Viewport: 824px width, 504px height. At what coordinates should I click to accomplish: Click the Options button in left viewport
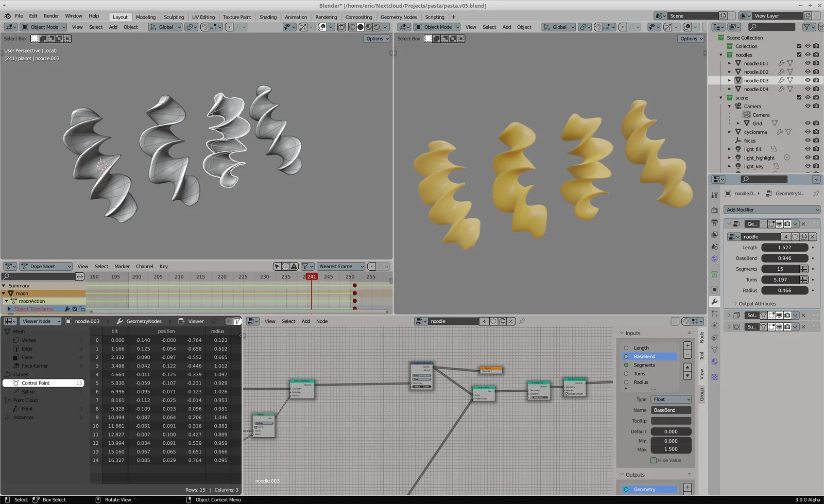[x=376, y=38]
